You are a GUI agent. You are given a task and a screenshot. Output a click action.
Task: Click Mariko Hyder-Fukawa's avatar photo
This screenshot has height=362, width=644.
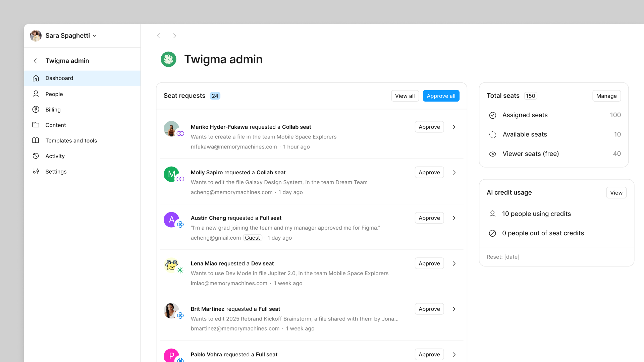click(x=171, y=129)
